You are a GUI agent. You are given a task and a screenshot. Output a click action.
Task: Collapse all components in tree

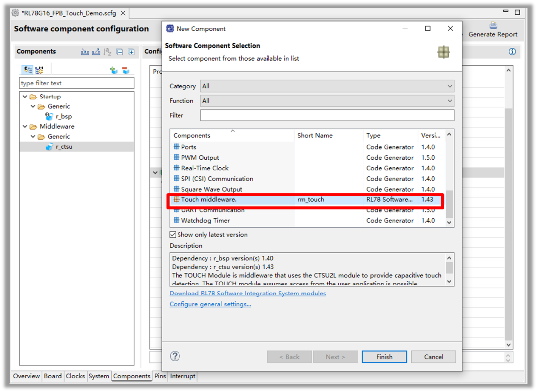click(120, 52)
